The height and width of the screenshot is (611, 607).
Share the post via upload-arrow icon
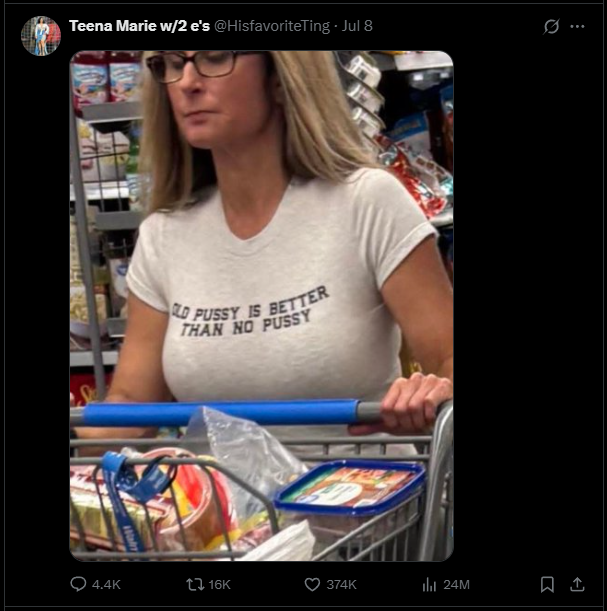pyautogui.click(x=577, y=585)
